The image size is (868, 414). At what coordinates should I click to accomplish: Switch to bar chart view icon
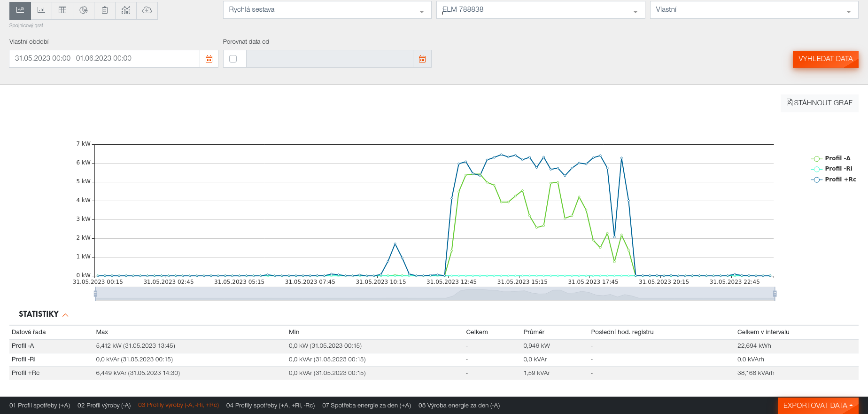pos(41,10)
